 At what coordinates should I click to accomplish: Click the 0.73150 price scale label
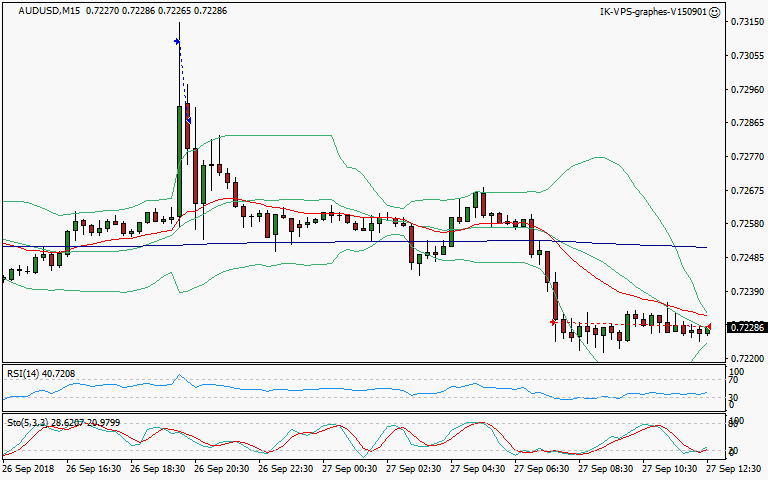click(x=745, y=21)
